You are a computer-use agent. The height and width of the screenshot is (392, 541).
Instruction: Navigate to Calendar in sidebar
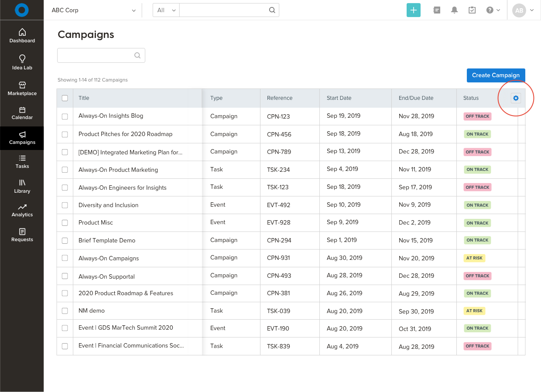[x=22, y=112]
